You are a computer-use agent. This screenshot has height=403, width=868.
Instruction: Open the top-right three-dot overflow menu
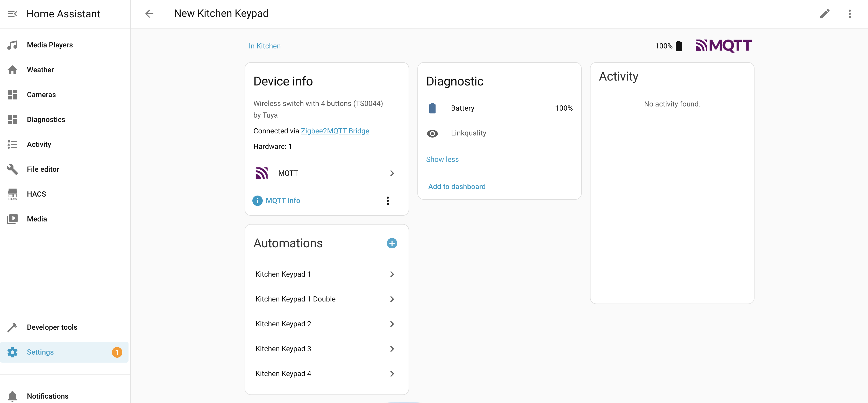pyautogui.click(x=849, y=13)
